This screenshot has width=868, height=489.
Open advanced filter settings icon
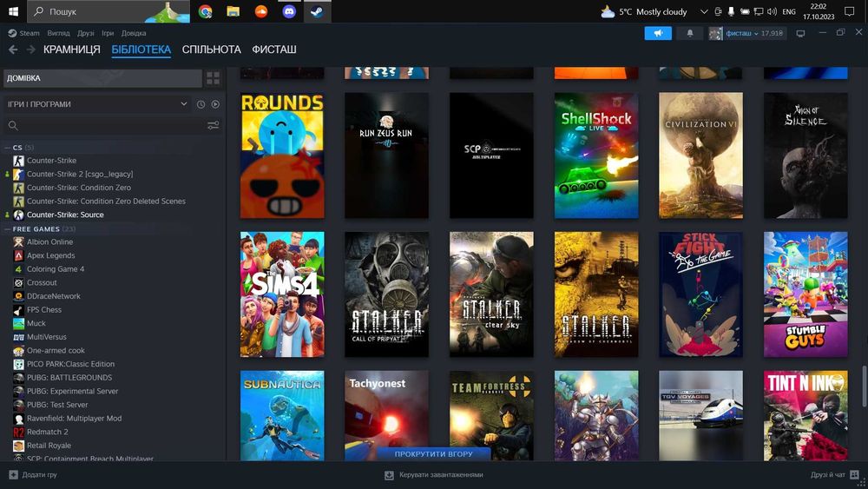coord(214,126)
